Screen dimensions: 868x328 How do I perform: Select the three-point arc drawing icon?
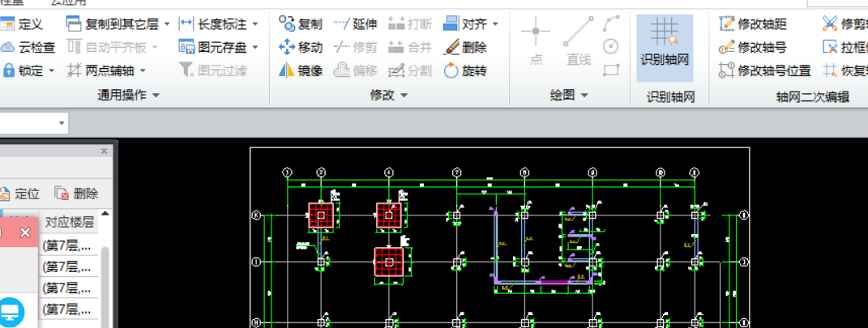tap(611, 23)
